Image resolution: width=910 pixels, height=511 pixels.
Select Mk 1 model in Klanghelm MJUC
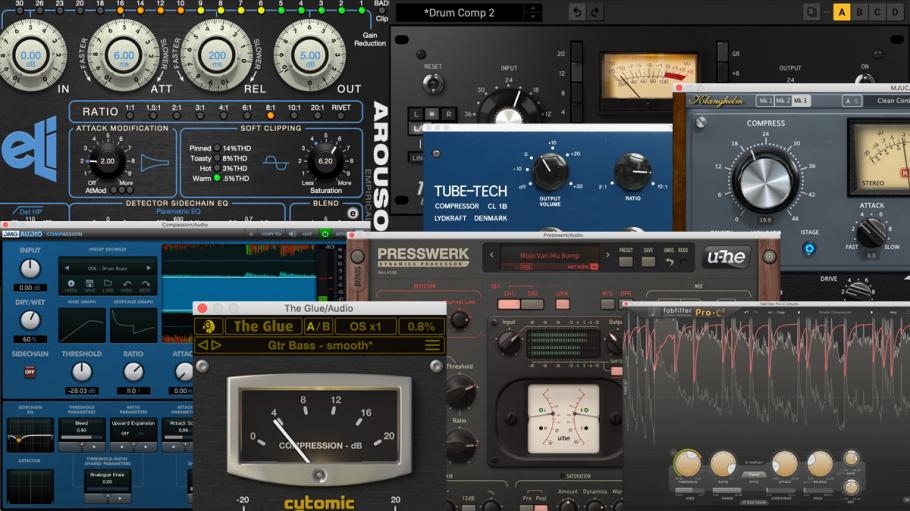[765, 100]
